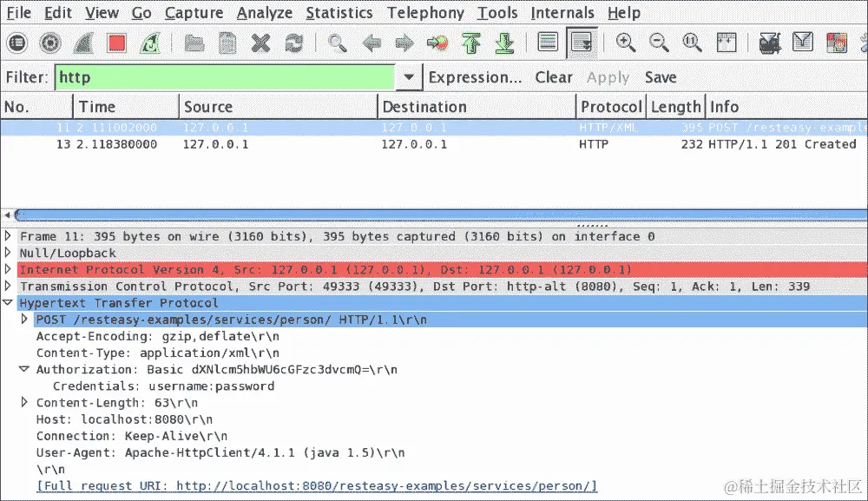Edit coloring rules icon
This screenshot has width=868, height=501.
point(837,43)
